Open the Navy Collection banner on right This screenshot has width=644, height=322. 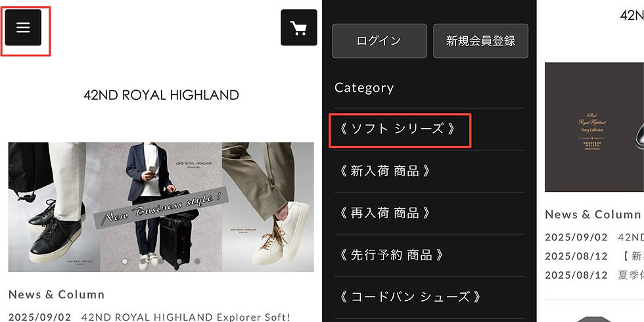594,127
